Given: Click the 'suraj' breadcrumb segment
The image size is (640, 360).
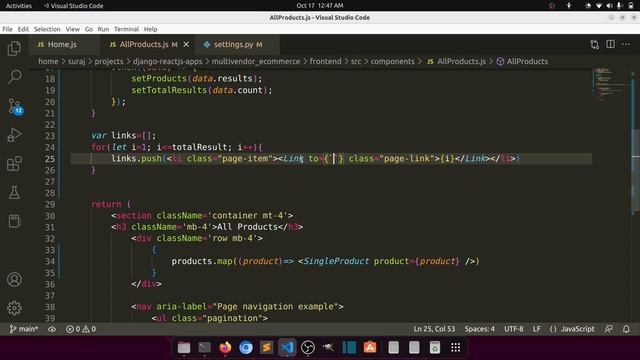Looking at the screenshot, I should click(76, 61).
